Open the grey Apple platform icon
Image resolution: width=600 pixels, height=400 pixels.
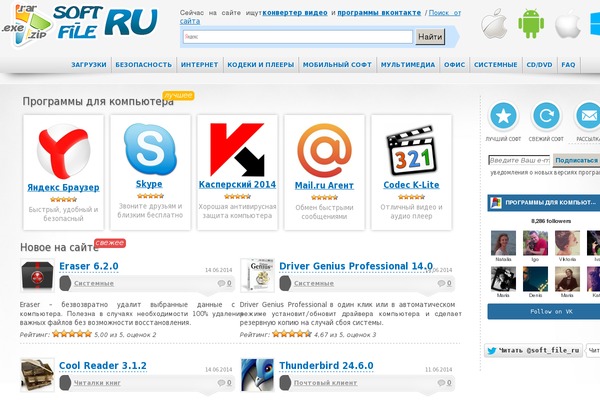tap(494, 24)
